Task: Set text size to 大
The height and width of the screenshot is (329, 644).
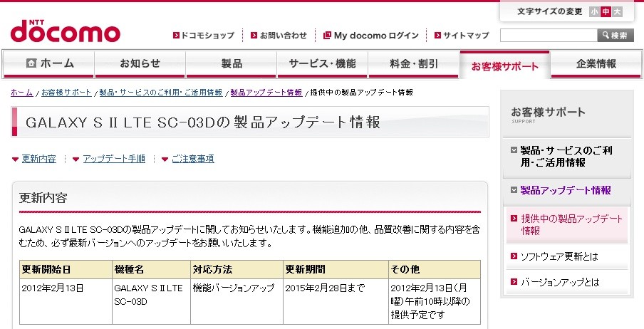Action: click(x=617, y=12)
